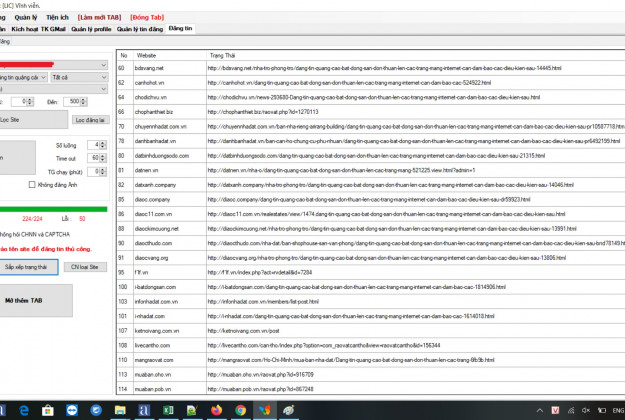Adjust the 'Số luồng' spinner
625x420 pixels.
point(103,145)
